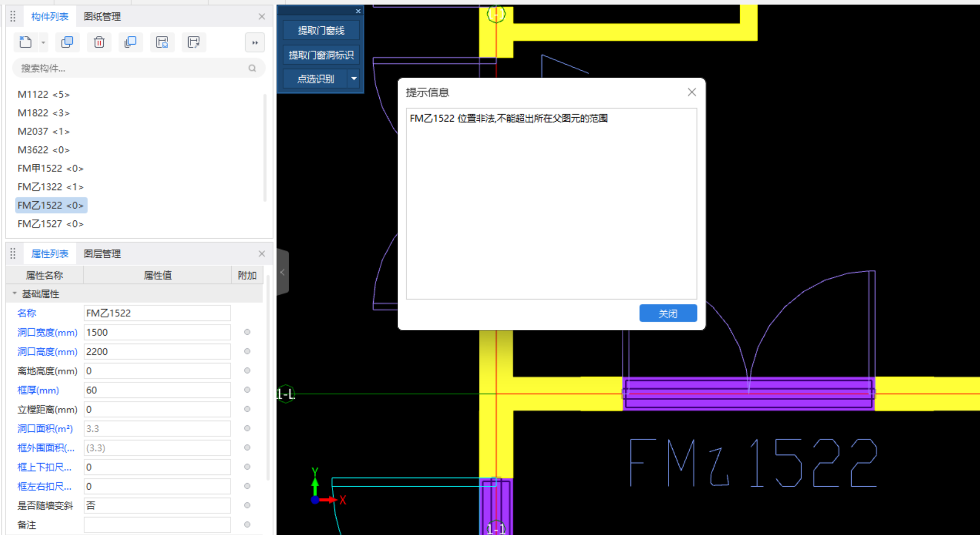This screenshot has width=980, height=535.
Task: Click the inter-floor copy component icon
Action: 131,42
